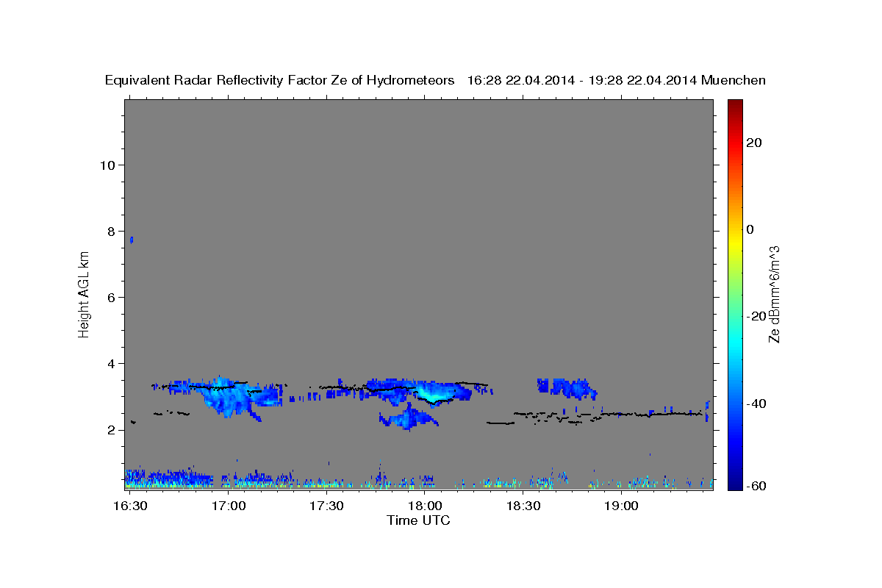The width and height of the screenshot is (882, 588).
Task: Click the 'Height AGL km' y-axis label
Action: point(85,295)
